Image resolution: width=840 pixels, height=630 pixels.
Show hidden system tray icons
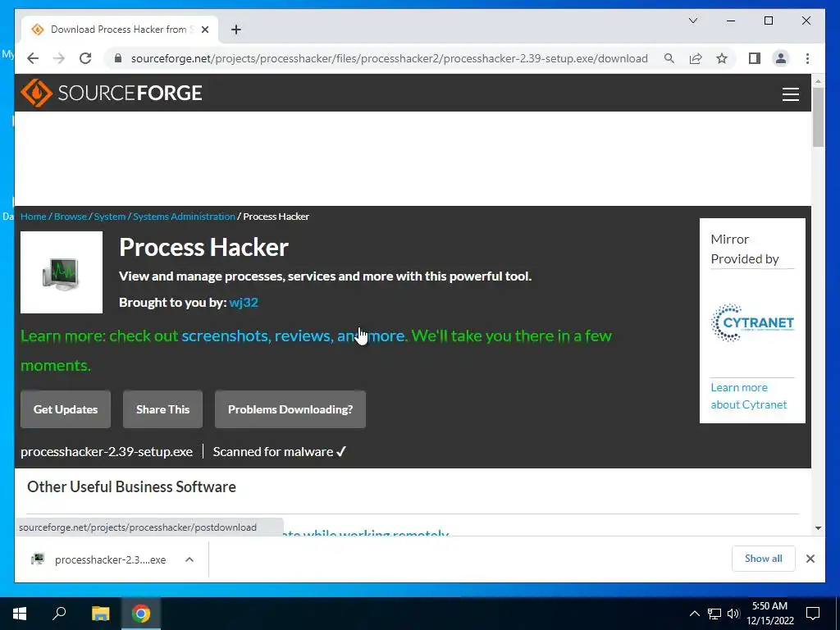[694, 614]
